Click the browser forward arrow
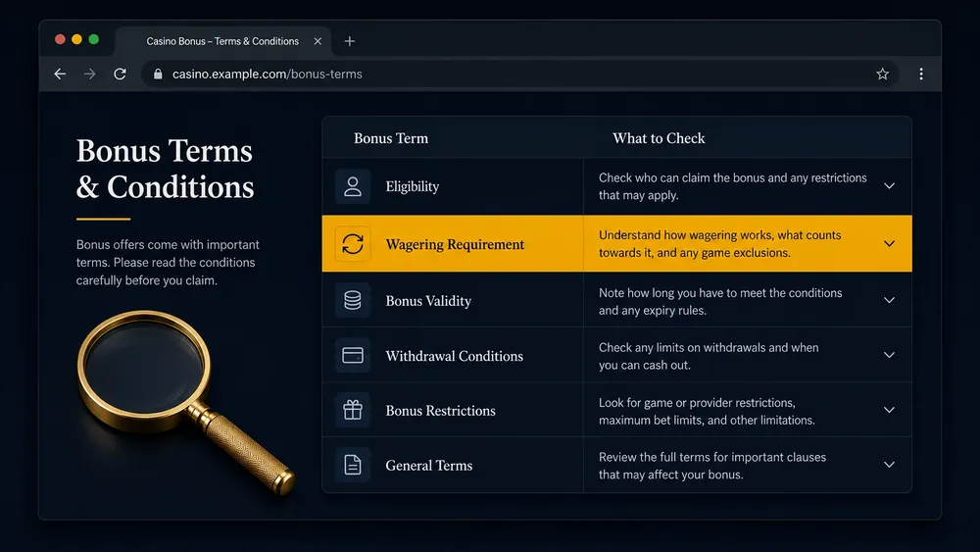 (90, 74)
